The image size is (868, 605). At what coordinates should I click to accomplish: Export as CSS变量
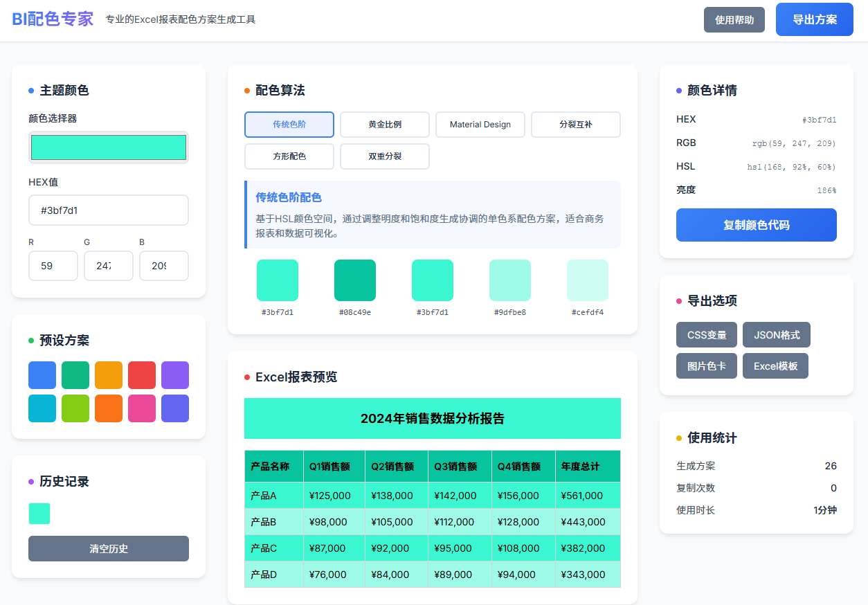click(706, 335)
